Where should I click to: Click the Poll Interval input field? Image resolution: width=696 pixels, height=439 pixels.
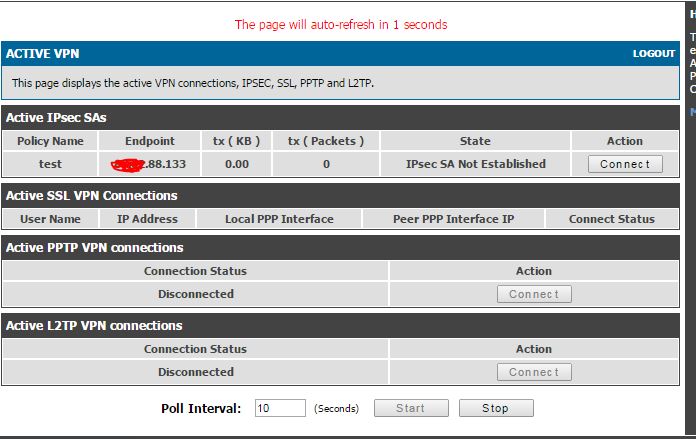[x=280, y=408]
